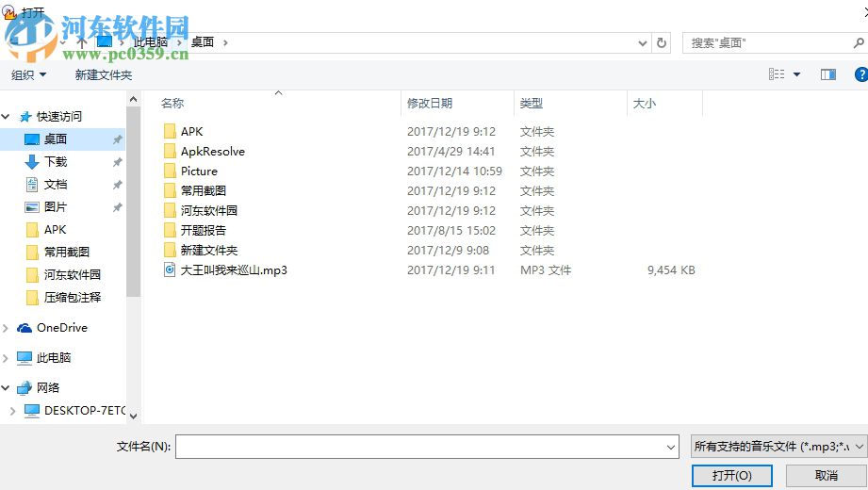Select the 开题报告 folder icon

[x=170, y=230]
